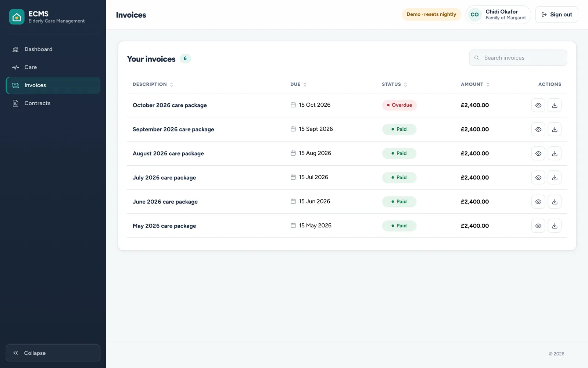
Task: Open Contracts in the sidebar
Action: (53, 103)
